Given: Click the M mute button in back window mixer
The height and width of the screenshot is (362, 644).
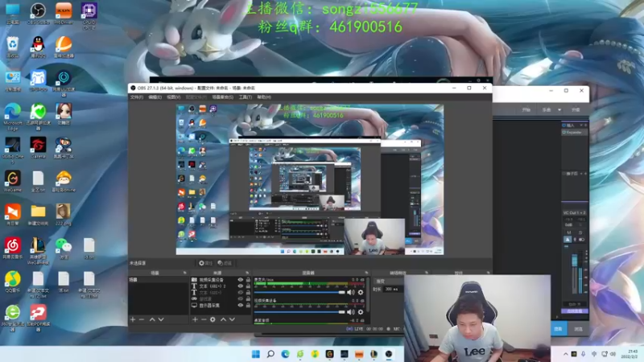Looking at the screenshot, I should [x=569, y=232].
